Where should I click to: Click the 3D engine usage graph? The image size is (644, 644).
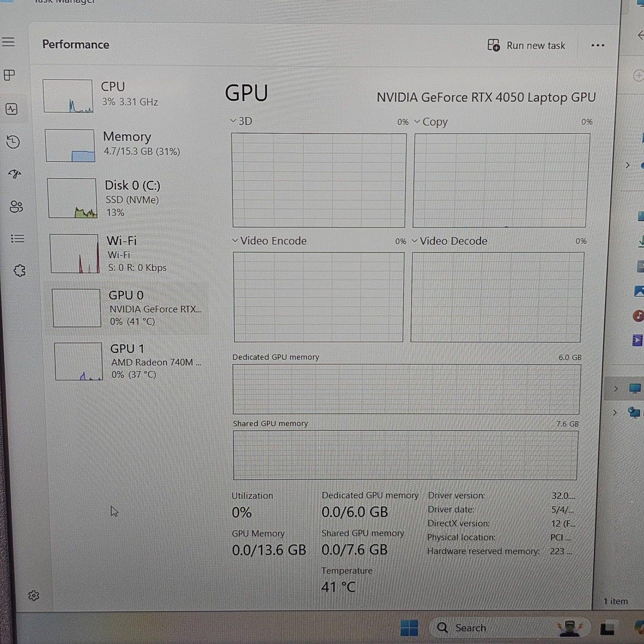(319, 180)
